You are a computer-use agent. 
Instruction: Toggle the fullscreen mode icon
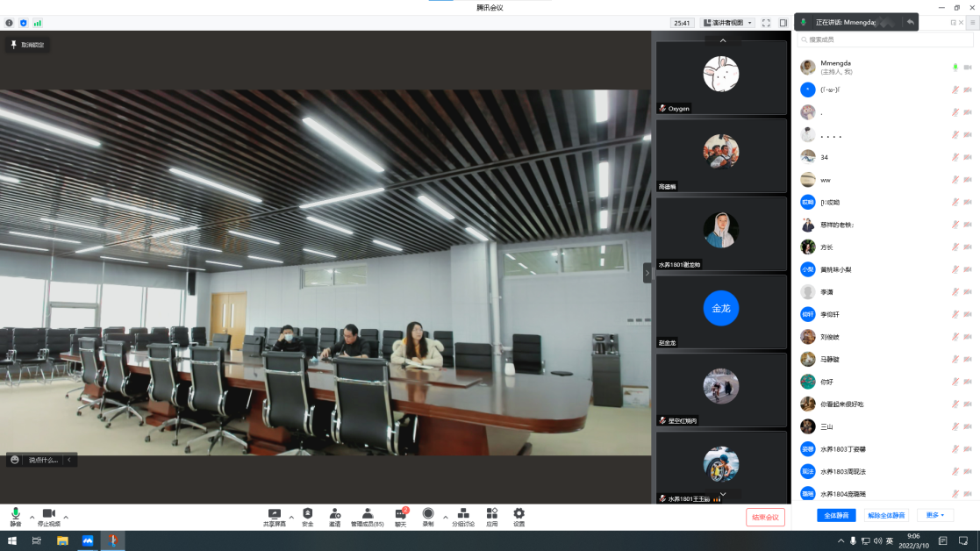766,23
